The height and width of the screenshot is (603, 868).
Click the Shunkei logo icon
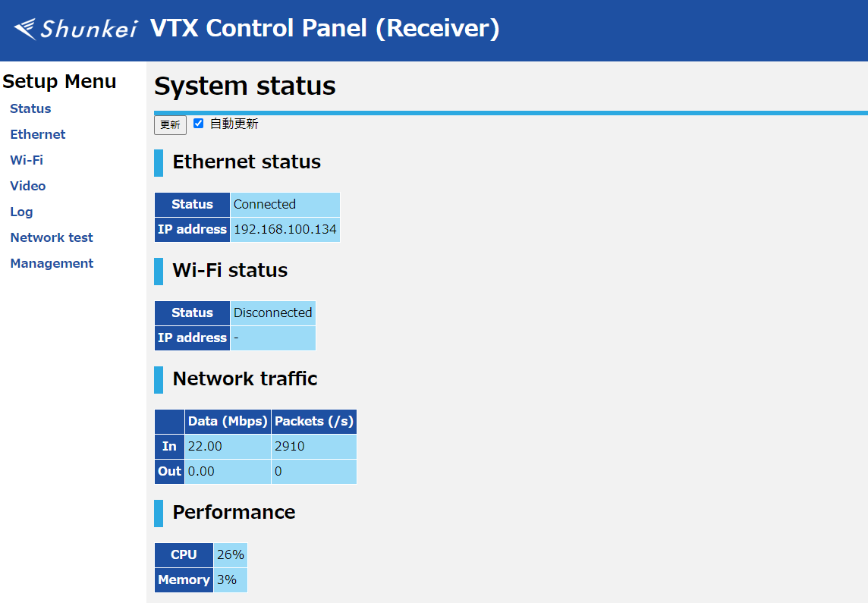click(x=75, y=29)
